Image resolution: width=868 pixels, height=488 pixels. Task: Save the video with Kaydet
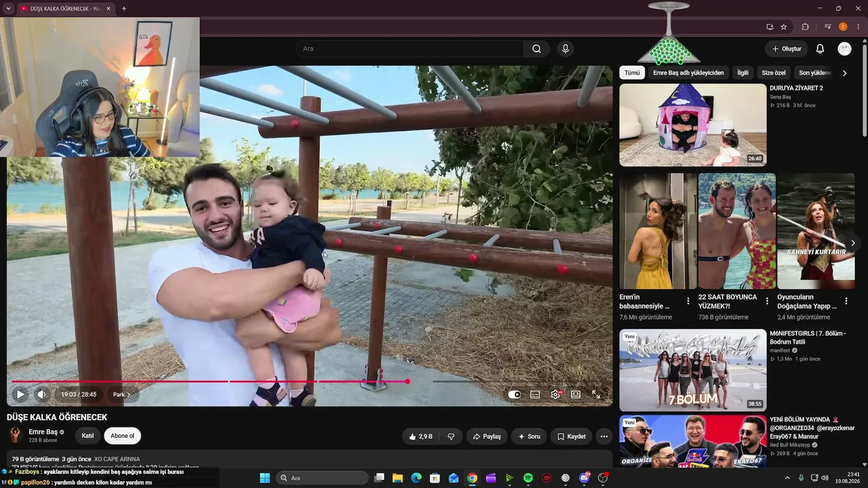pos(571,436)
